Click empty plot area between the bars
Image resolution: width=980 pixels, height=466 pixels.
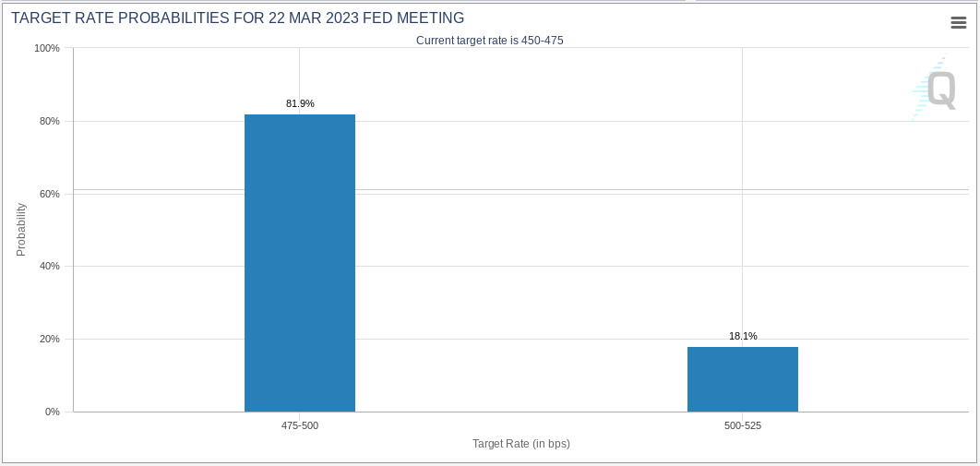pos(521,281)
